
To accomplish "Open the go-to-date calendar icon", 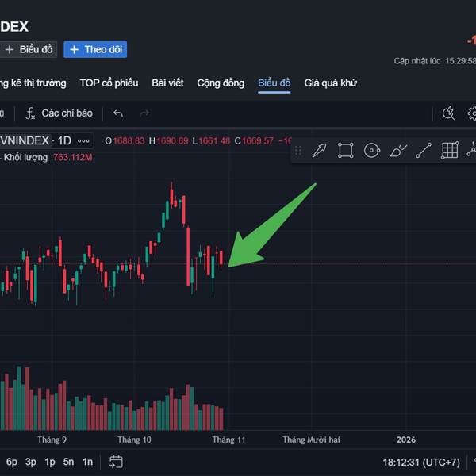I will point(116,462).
